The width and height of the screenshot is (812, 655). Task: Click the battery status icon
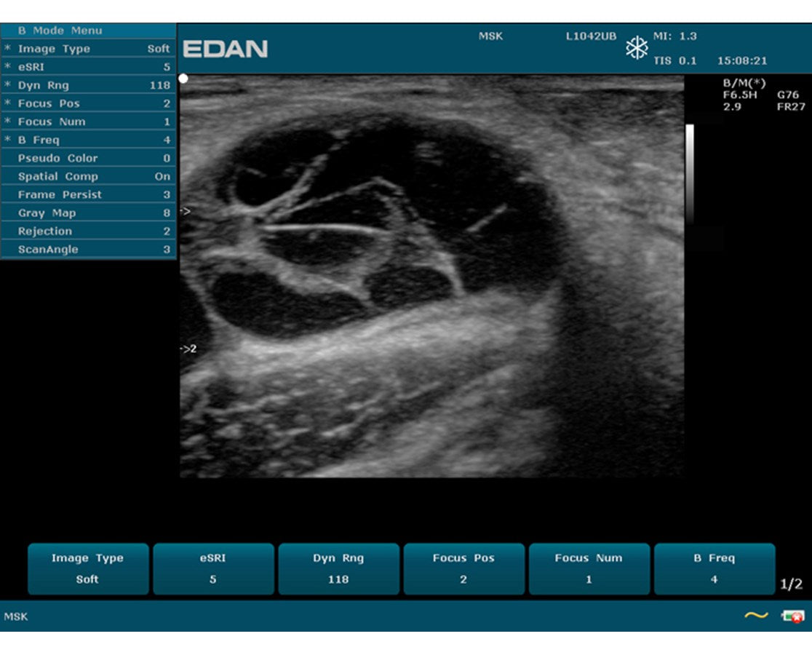click(793, 616)
